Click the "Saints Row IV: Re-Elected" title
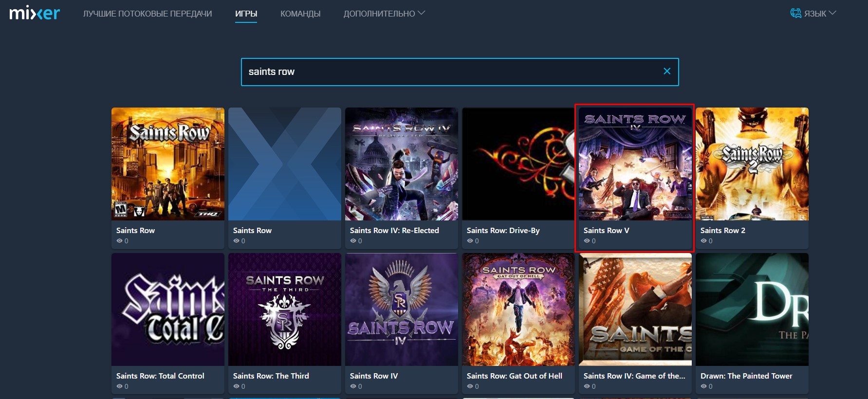The width and height of the screenshot is (868, 399). (394, 231)
